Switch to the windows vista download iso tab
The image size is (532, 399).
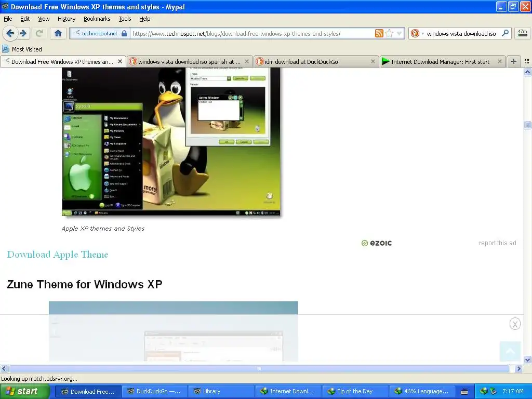tap(189, 62)
